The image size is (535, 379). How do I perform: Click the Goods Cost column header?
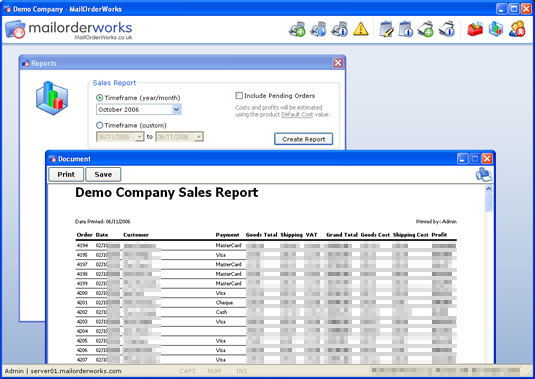point(375,235)
